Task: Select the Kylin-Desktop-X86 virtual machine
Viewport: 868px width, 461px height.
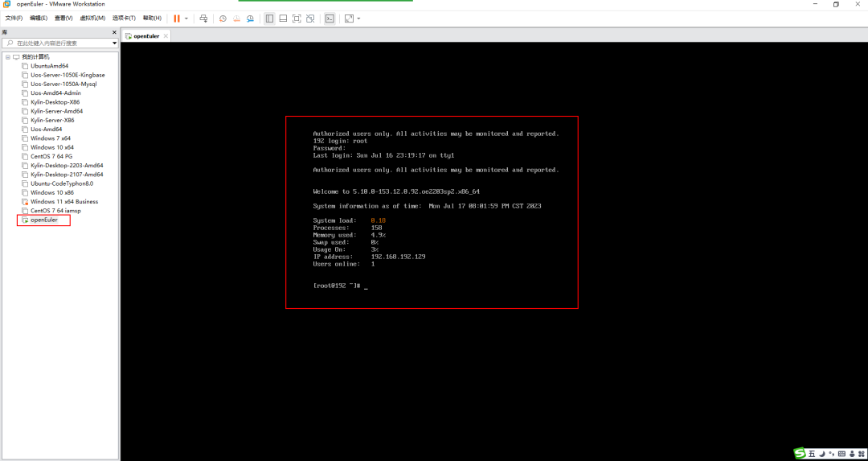Action: [56, 102]
